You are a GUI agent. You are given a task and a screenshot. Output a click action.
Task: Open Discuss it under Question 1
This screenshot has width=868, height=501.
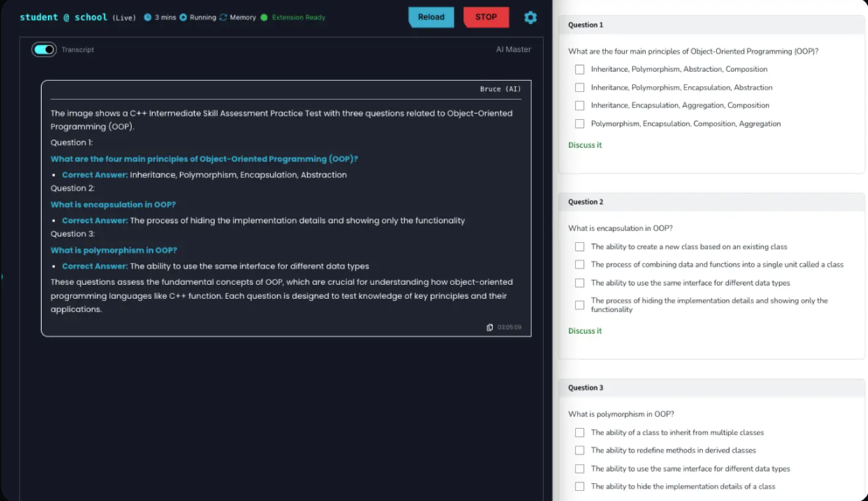584,145
